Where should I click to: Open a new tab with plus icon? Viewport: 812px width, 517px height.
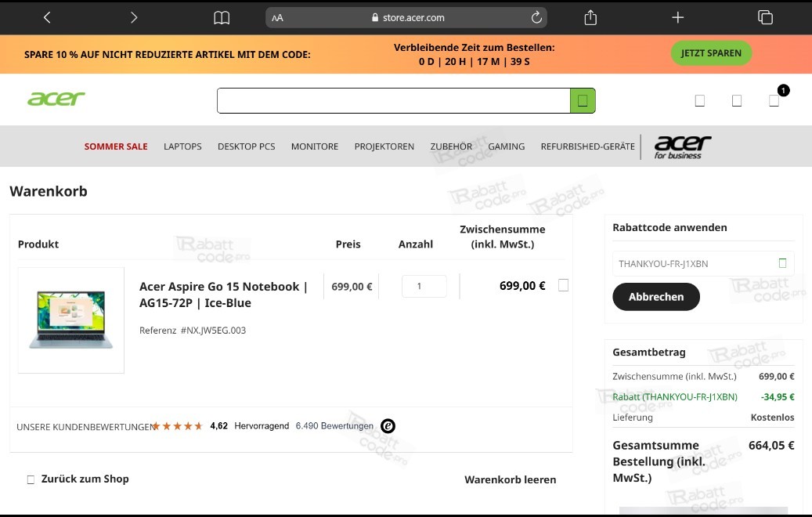coord(677,17)
